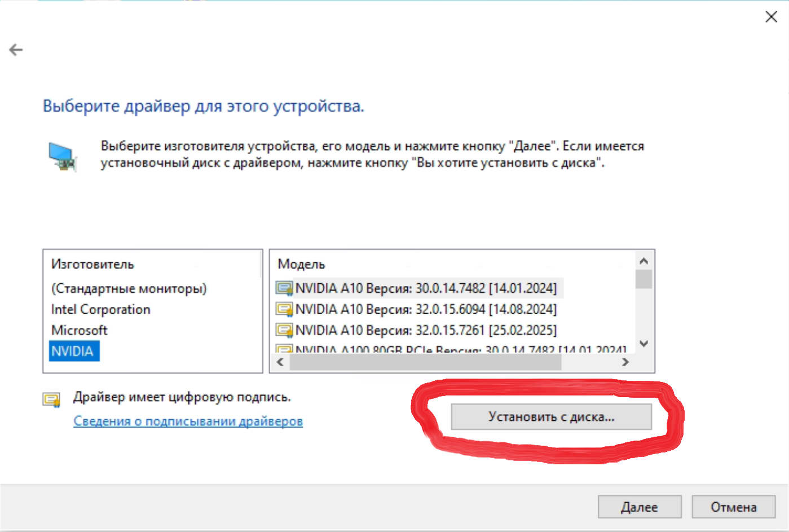789x532 pixels.
Task: Click the display adapter device icon
Action: click(62, 156)
